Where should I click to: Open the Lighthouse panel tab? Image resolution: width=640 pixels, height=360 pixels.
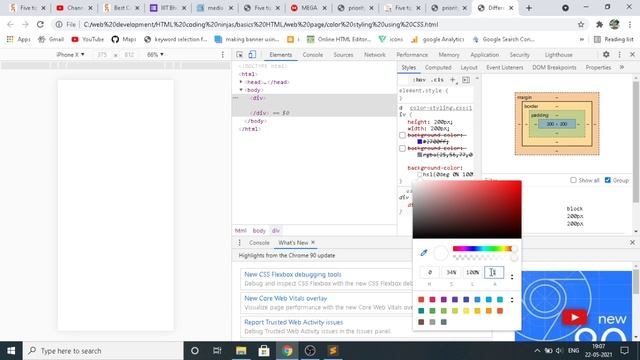pyautogui.click(x=558, y=54)
